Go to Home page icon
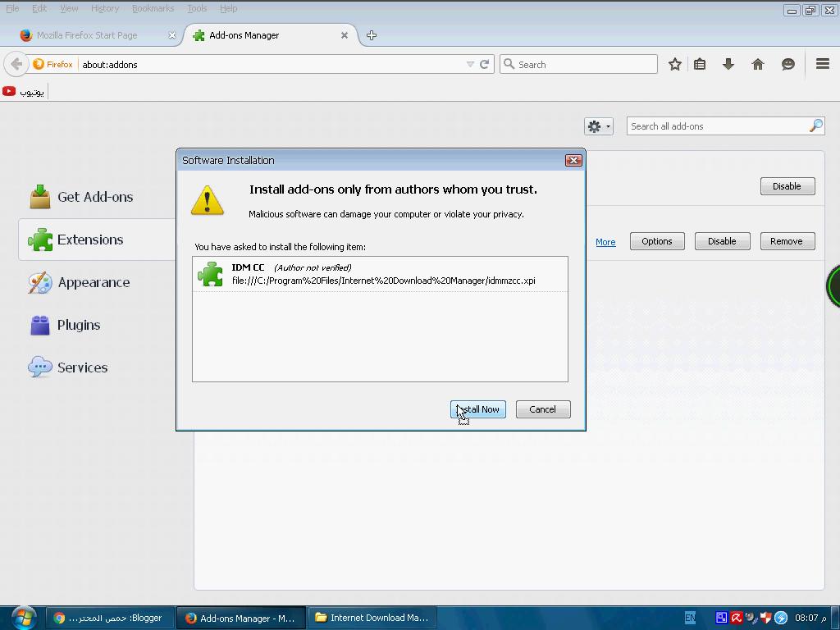This screenshot has width=840, height=630. [x=757, y=64]
